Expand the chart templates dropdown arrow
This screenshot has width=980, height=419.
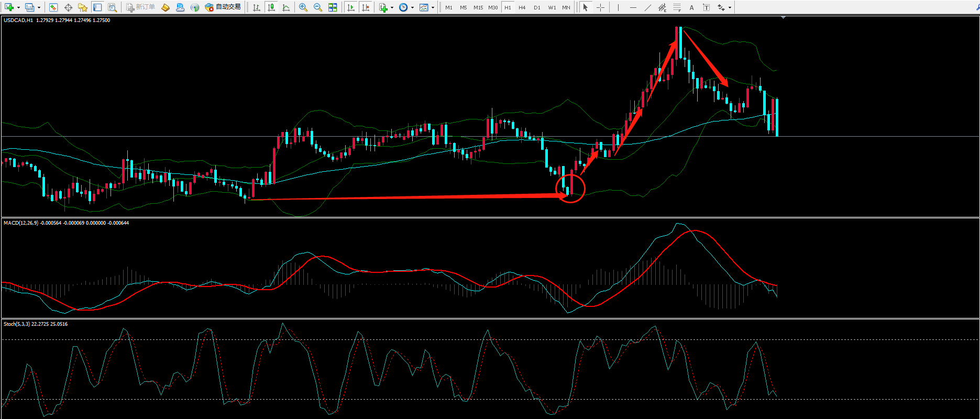(x=433, y=7)
